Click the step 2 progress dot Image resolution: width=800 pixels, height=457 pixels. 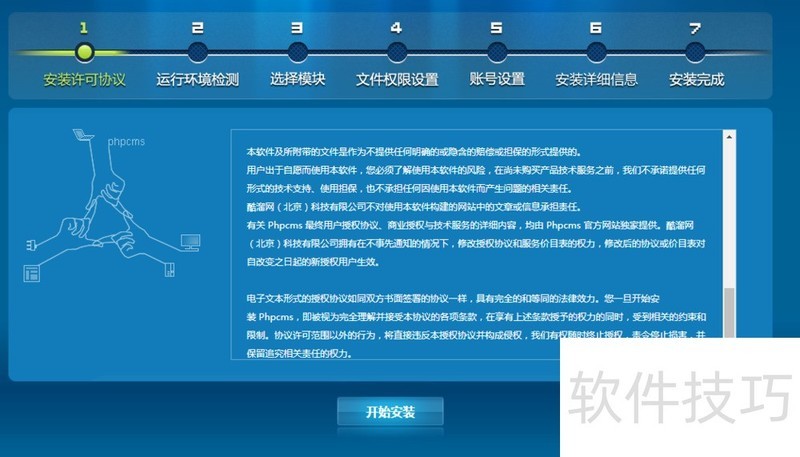[197, 52]
